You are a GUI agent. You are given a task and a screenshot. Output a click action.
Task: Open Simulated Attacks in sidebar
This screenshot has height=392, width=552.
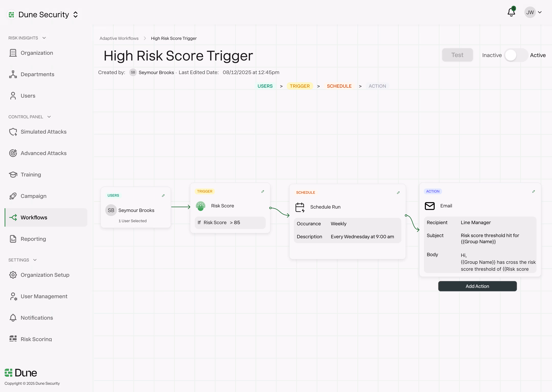click(x=43, y=132)
